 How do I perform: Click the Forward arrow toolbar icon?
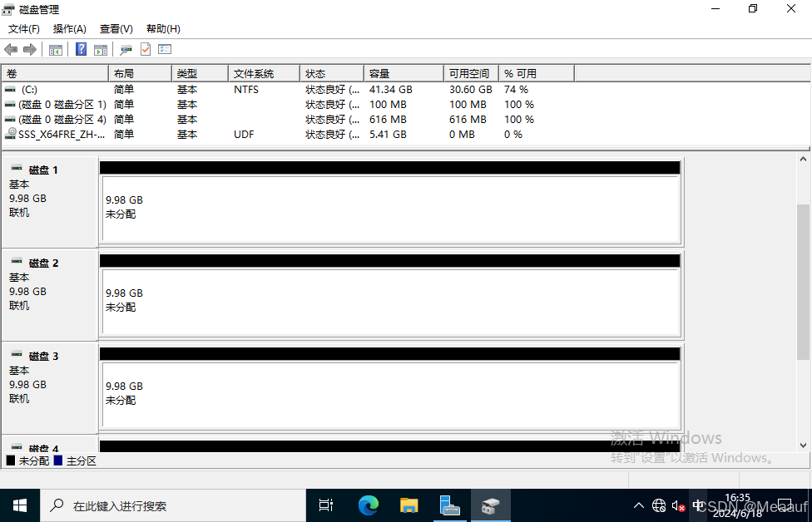click(30, 50)
